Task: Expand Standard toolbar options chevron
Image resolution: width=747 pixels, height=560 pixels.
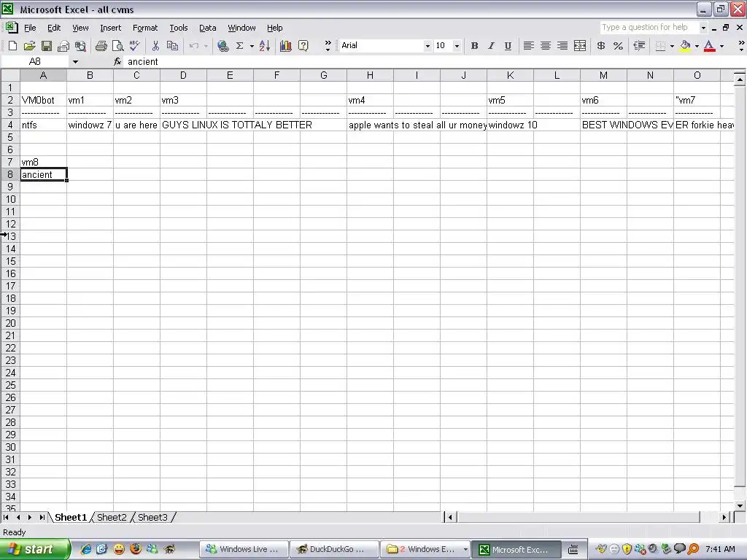Action: (x=328, y=46)
